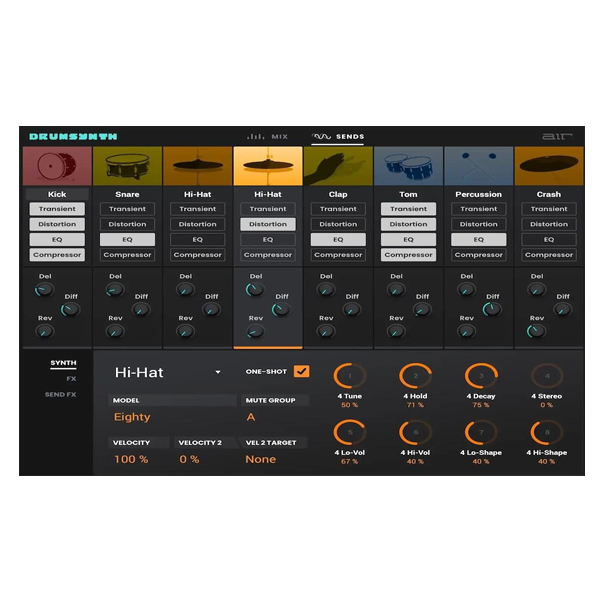Image resolution: width=600 pixels, height=600 pixels.
Task: Toggle Kick Transient effect
Action: tap(57, 209)
